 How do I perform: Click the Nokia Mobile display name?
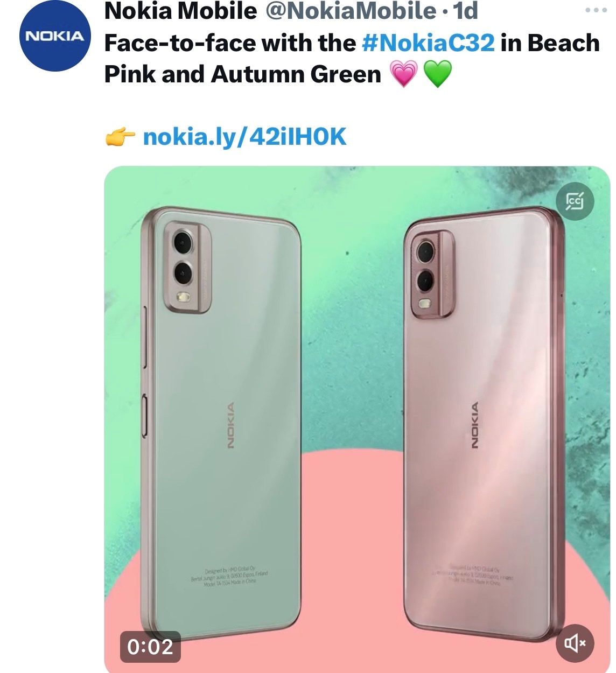(x=181, y=11)
